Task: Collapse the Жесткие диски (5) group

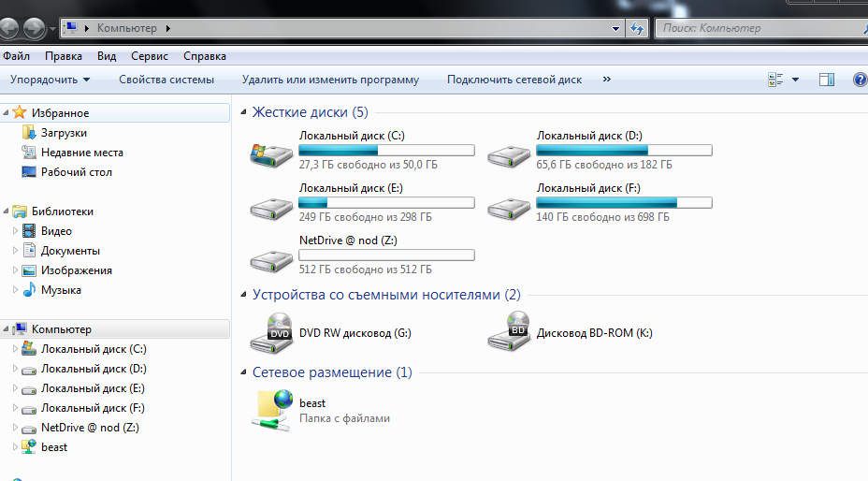Action: coord(243,112)
